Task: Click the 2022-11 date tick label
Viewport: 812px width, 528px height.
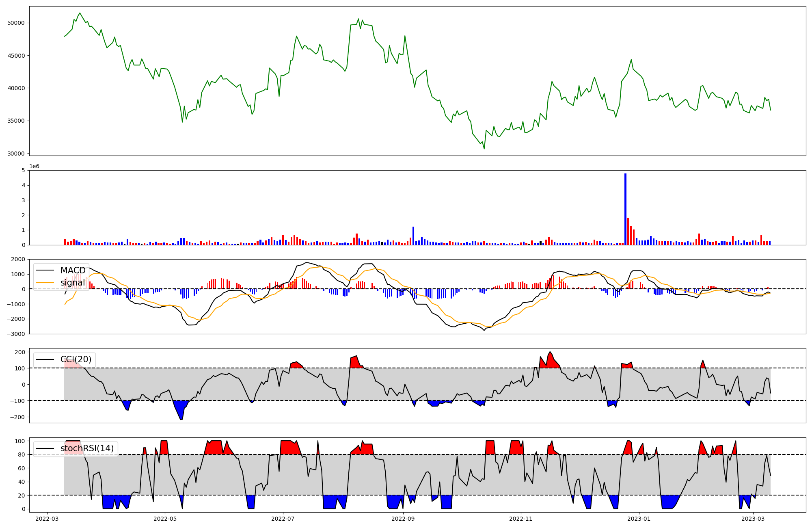Action: [x=521, y=518]
